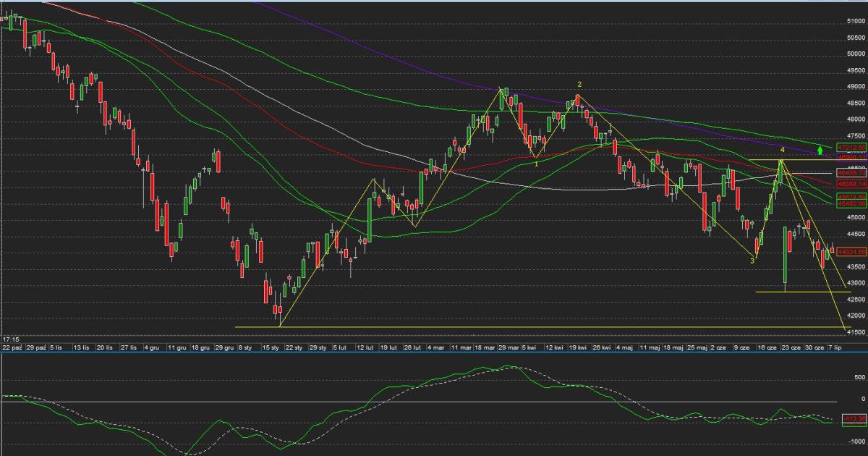868x456 pixels.
Task: Click the blue divider between chart panels
Action: 434,354
